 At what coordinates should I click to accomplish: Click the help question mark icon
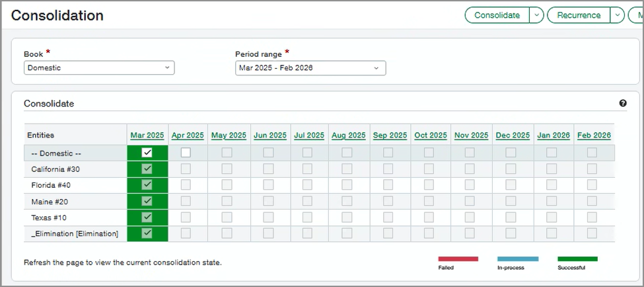pyautogui.click(x=622, y=103)
